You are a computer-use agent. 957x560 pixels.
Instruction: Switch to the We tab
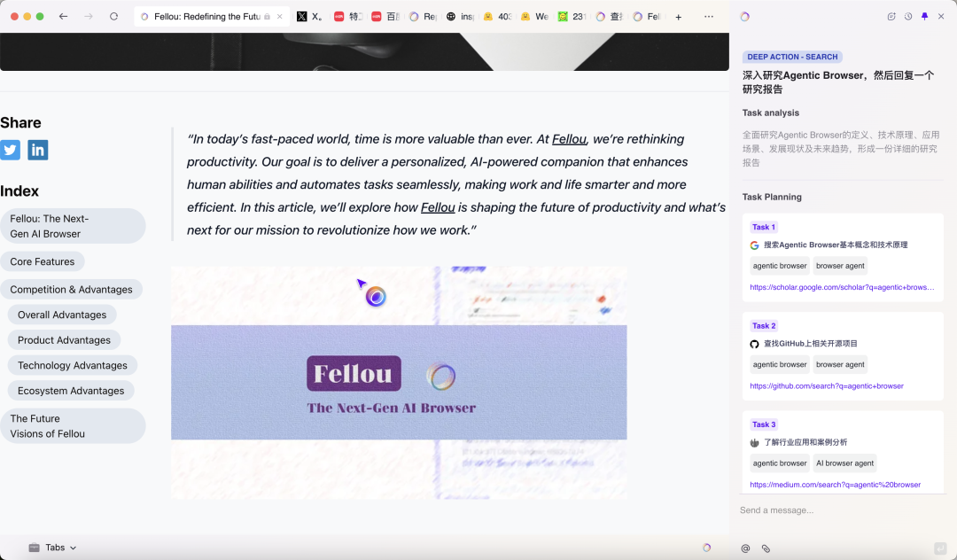click(x=534, y=17)
